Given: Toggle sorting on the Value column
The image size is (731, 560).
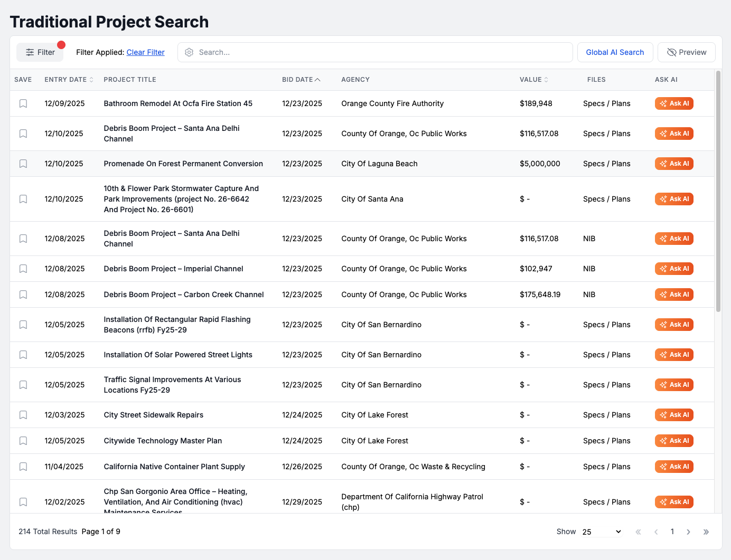Looking at the screenshot, I should coord(546,79).
